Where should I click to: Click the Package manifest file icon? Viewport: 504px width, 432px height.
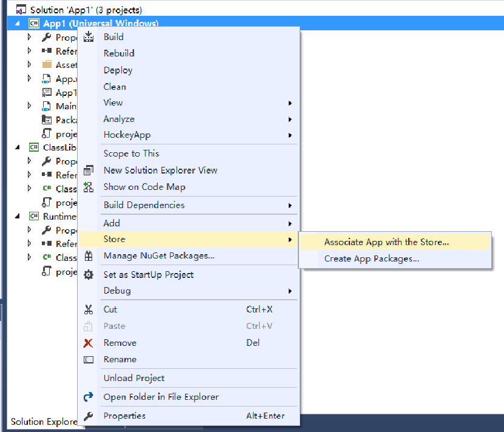coord(47,120)
